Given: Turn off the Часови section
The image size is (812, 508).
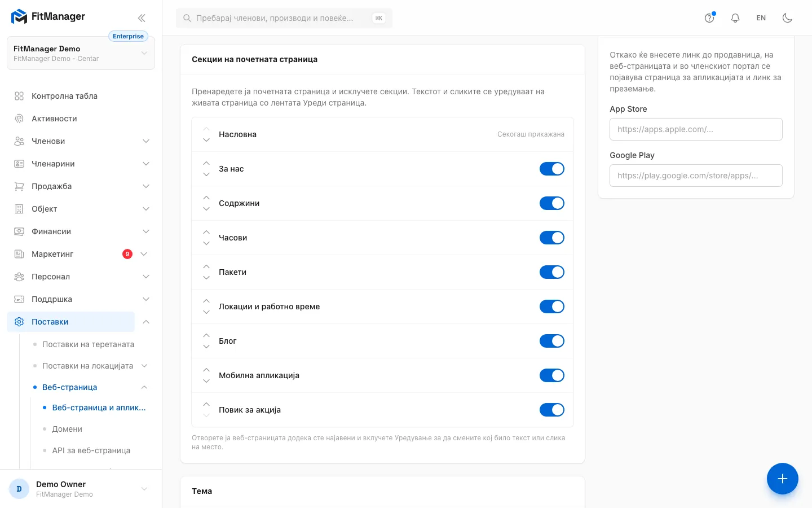Looking at the screenshot, I should tap(552, 238).
